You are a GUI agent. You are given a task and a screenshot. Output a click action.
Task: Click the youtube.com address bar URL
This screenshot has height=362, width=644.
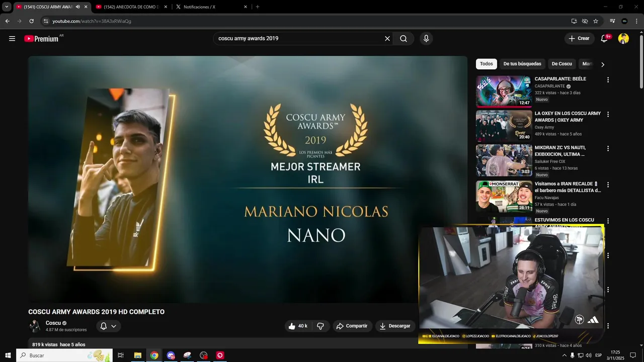coord(92,21)
